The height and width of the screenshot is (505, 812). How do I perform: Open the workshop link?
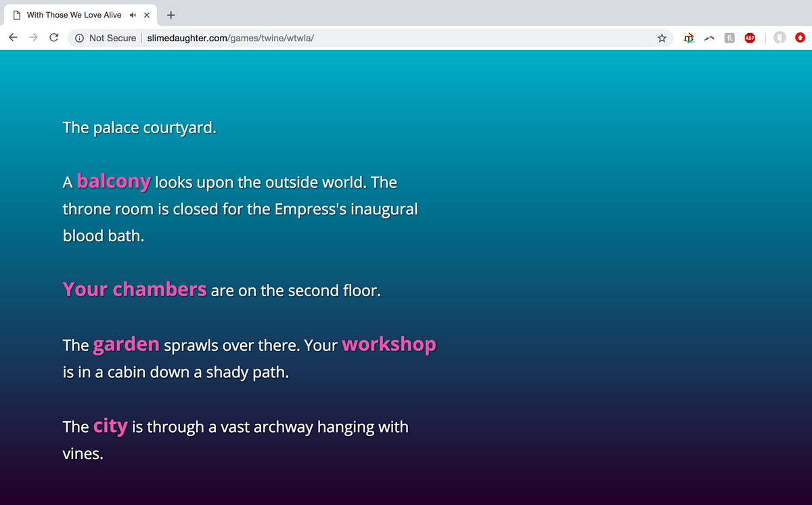[x=389, y=343]
